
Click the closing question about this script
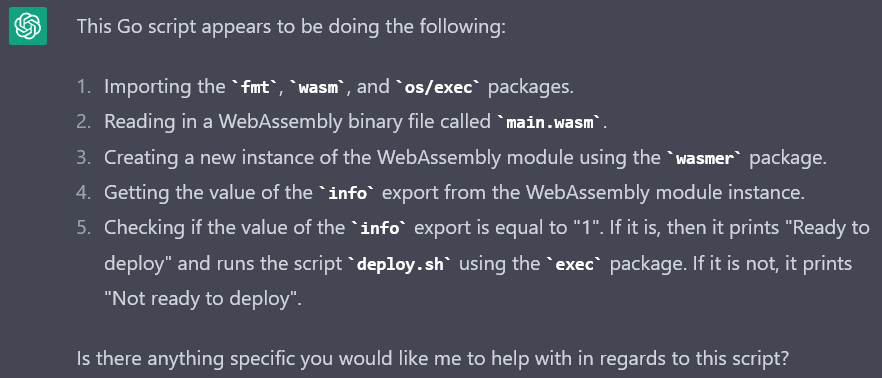(x=433, y=358)
